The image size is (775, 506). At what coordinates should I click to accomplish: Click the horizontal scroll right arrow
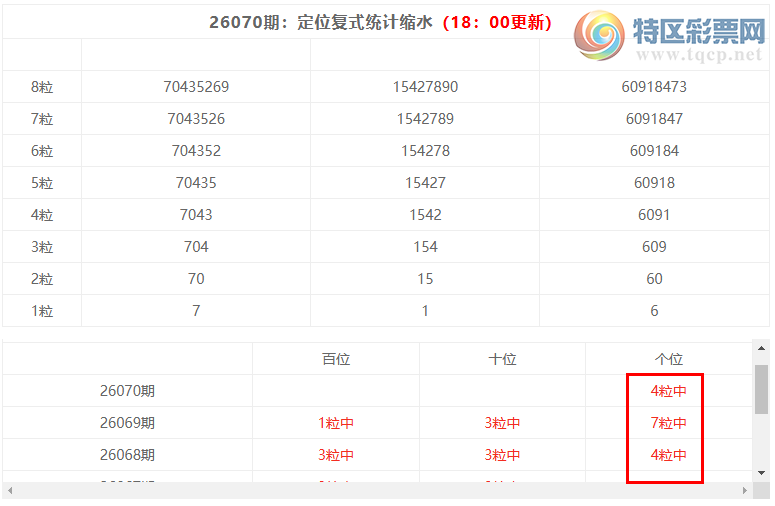[745, 491]
